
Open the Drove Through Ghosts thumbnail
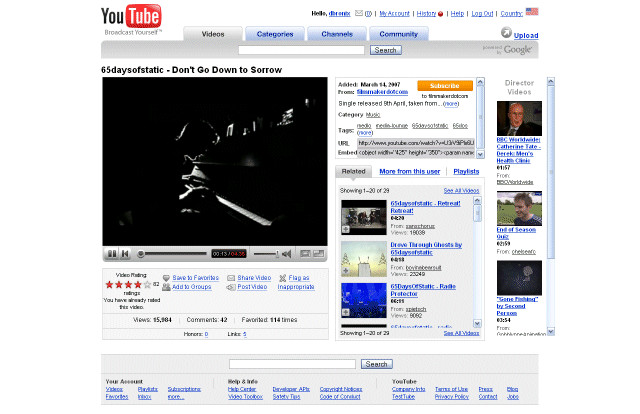364,259
